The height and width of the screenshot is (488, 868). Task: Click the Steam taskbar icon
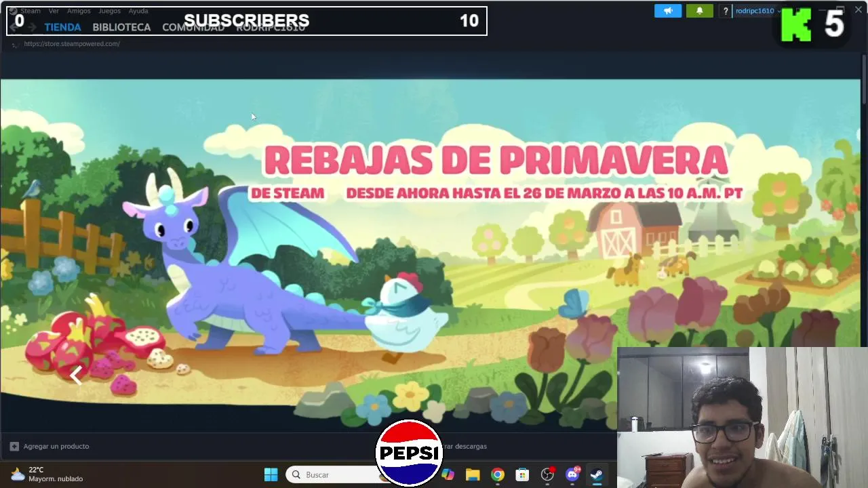597,474
